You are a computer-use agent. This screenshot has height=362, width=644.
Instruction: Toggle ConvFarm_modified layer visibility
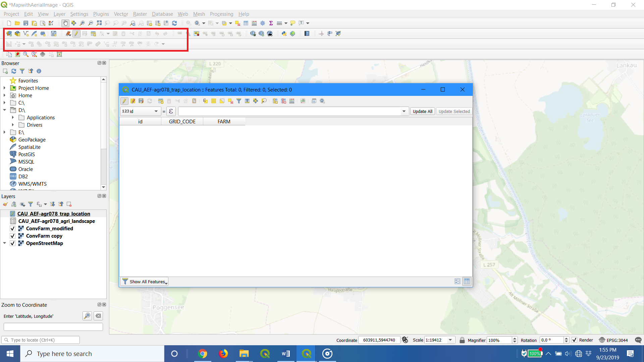12,229
